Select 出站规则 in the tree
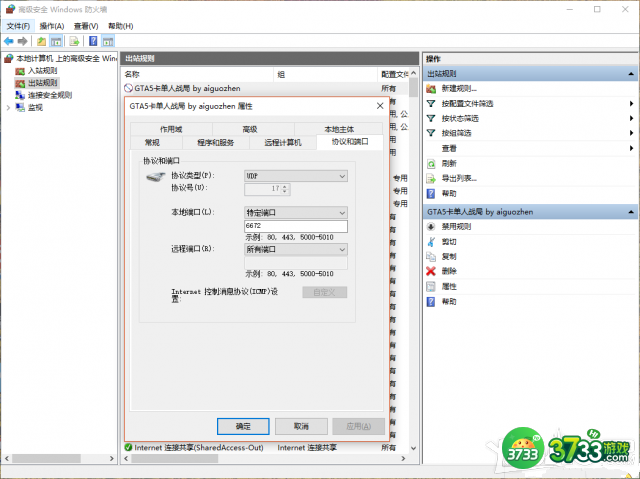This screenshot has width=640, height=479. click(42, 83)
